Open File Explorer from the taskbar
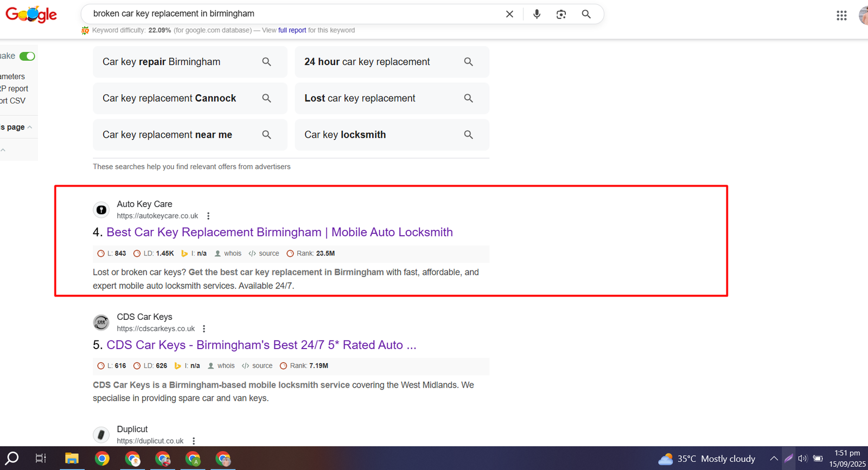This screenshot has height=470, width=868. pos(72,459)
